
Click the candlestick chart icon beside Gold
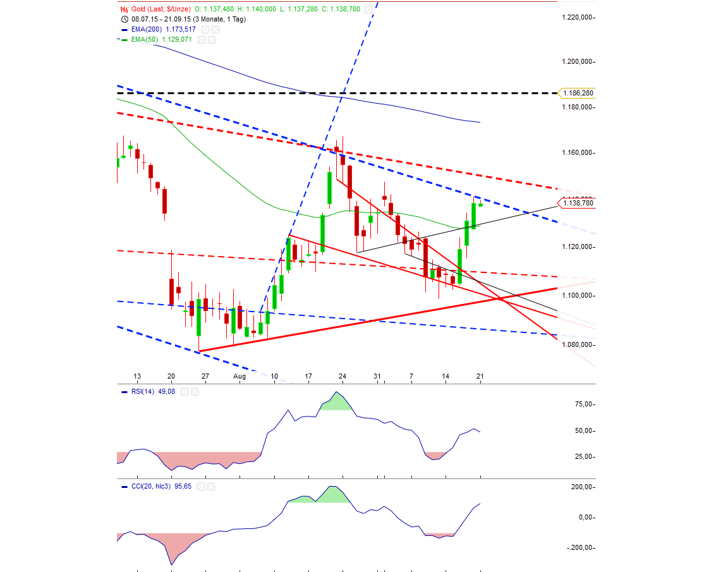coord(124,9)
